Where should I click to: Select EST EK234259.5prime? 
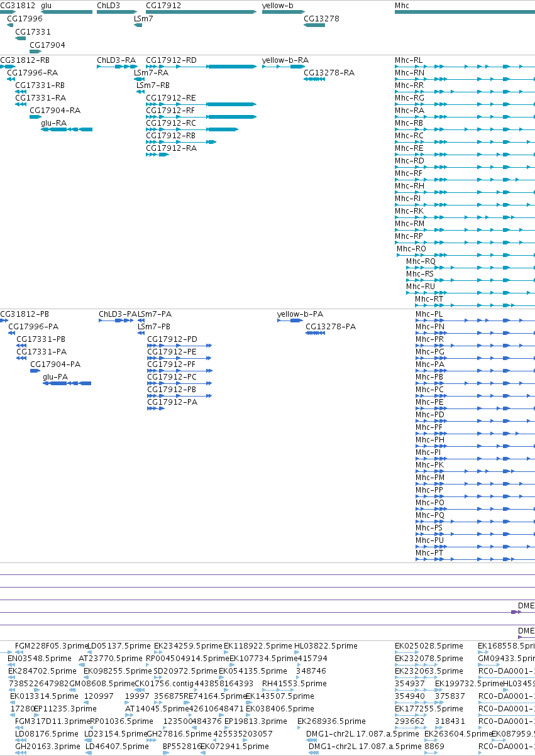point(188,646)
